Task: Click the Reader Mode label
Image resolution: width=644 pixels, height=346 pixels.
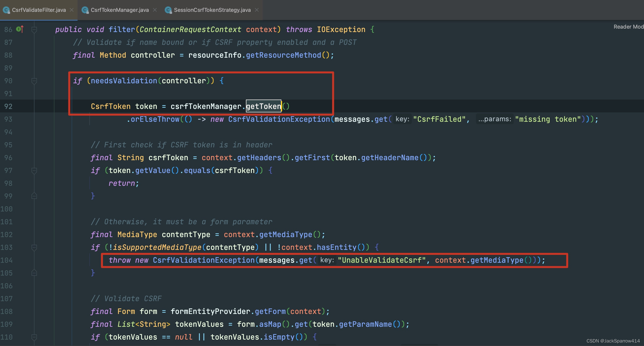Action: (628, 27)
